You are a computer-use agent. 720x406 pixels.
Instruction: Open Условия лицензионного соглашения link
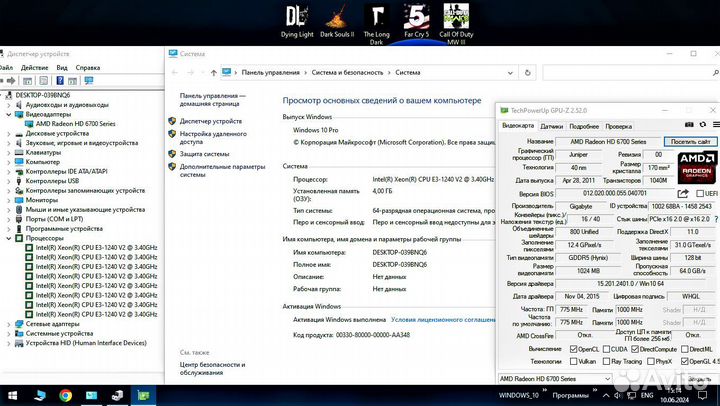pyautogui.click(x=443, y=319)
